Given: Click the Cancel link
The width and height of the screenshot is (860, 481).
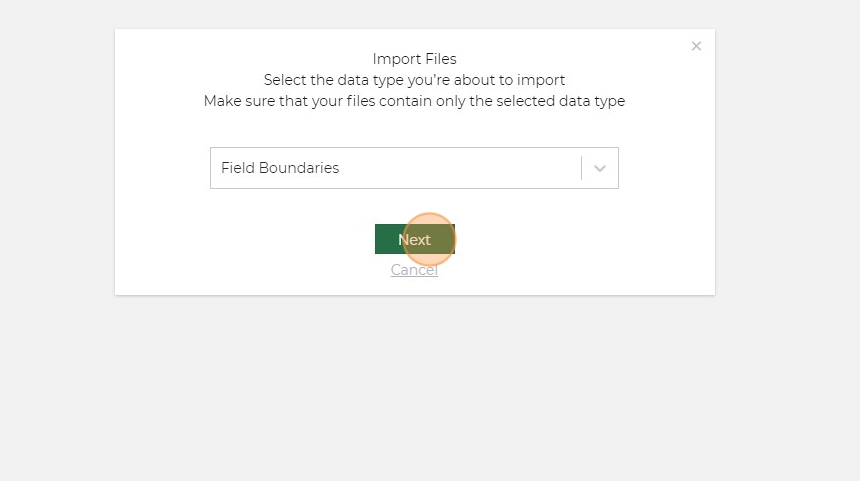Looking at the screenshot, I should (414, 270).
